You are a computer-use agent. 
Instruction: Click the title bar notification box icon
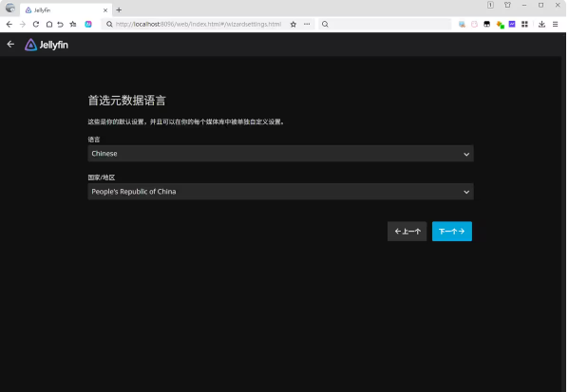pos(490,5)
